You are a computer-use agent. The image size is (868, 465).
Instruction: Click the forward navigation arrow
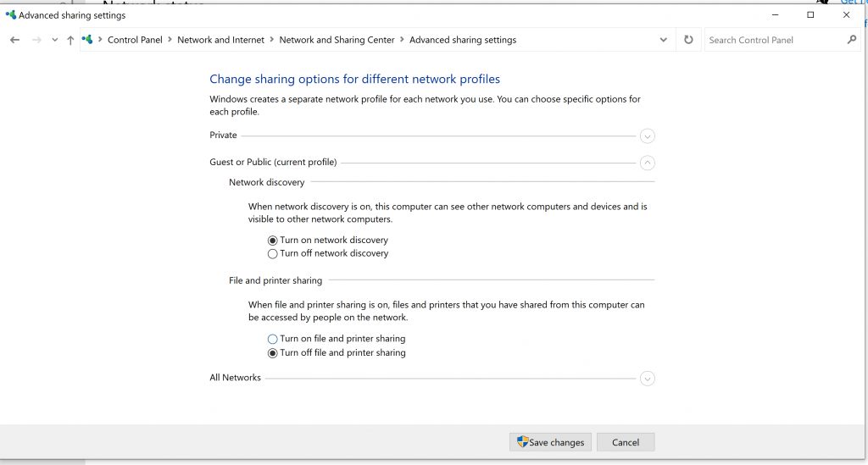pyautogui.click(x=36, y=40)
